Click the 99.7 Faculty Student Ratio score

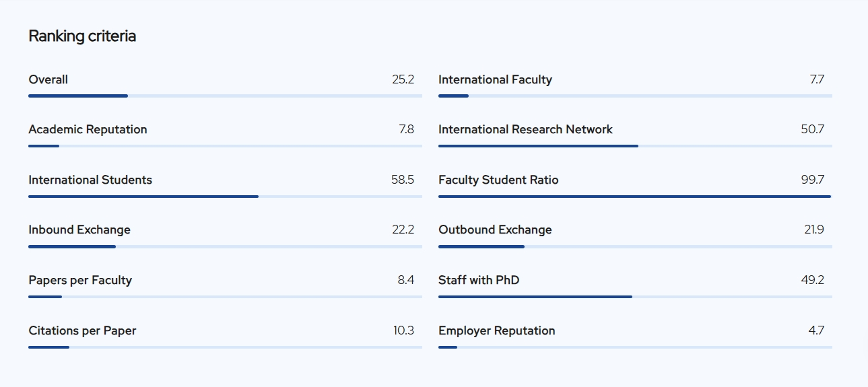coord(812,180)
